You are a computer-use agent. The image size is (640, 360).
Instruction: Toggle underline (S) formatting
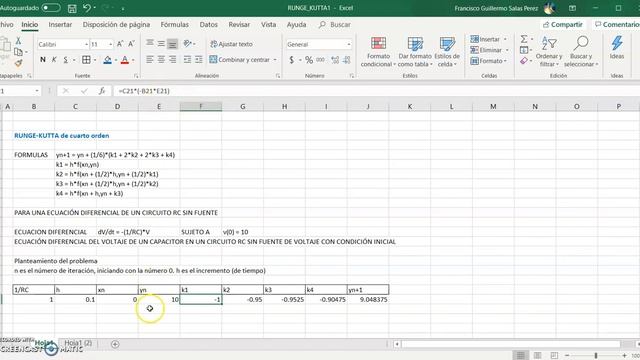click(65, 60)
